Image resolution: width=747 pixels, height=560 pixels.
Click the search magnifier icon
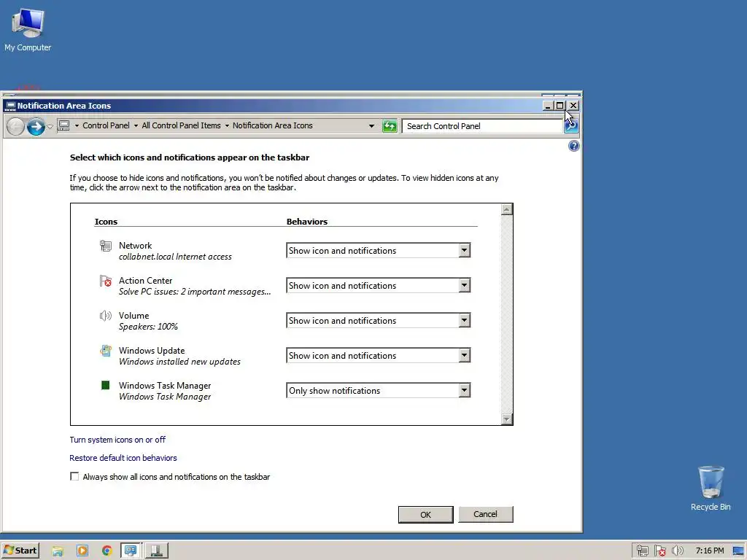tap(570, 126)
